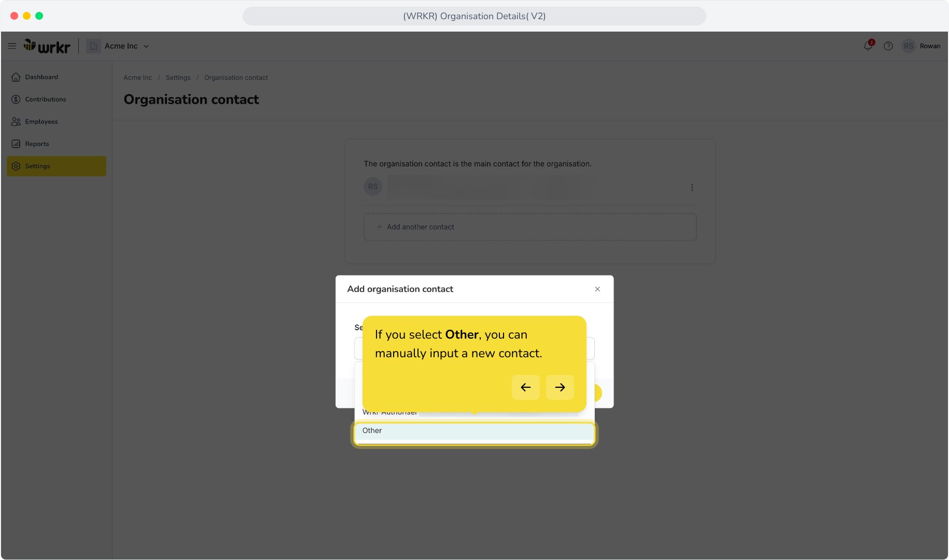Click the Organisation contact breadcrumb

(236, 78)
